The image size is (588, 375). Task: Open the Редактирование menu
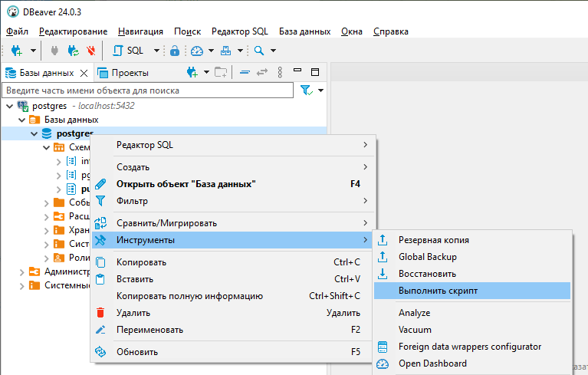pos(73,31)
